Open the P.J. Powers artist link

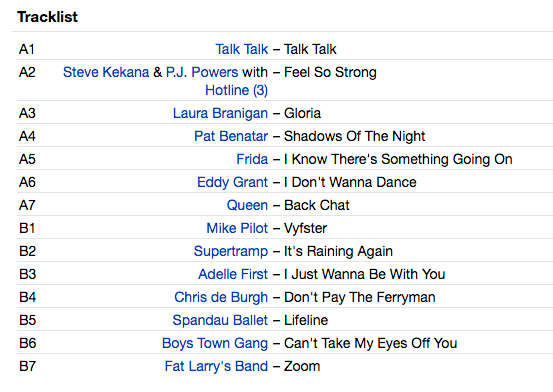click(202, 72)
